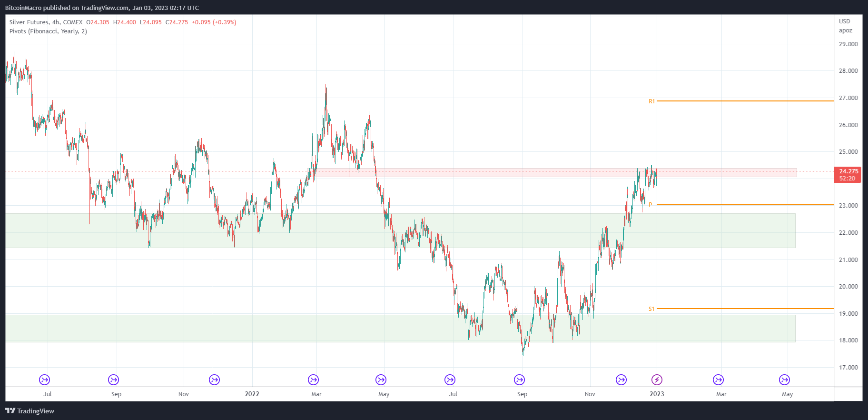Click the S1 pivot label

pos(651,309)
